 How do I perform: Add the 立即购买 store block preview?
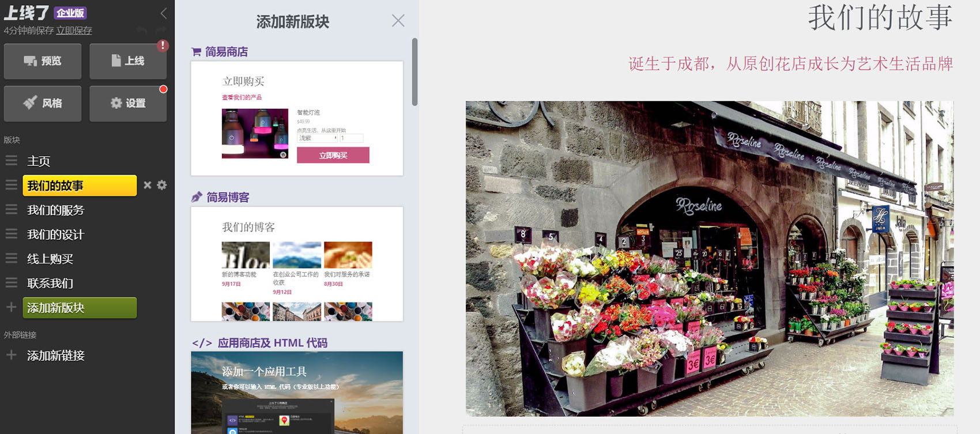[x=297, y=118]
